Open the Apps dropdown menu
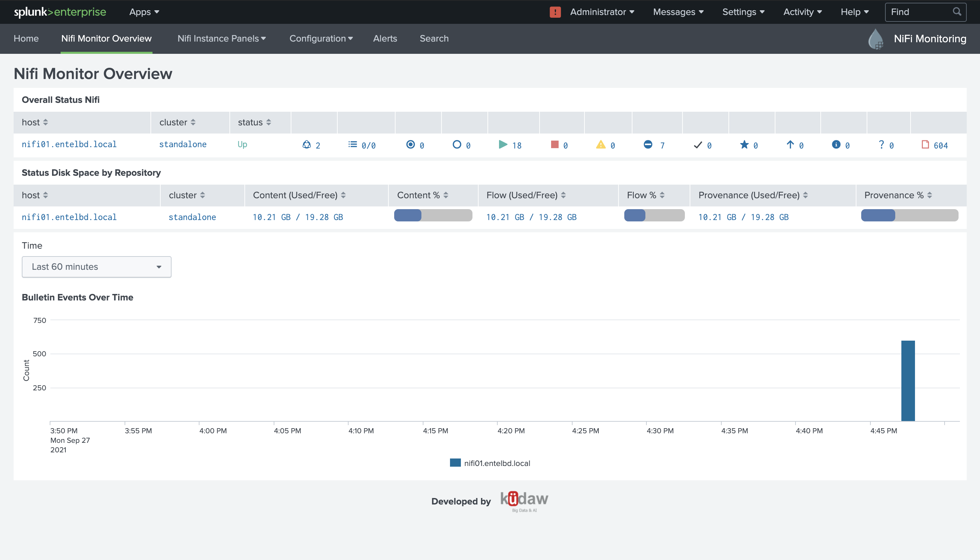Image resolution: width=980 pixels, height=560 pixels. 144,12
